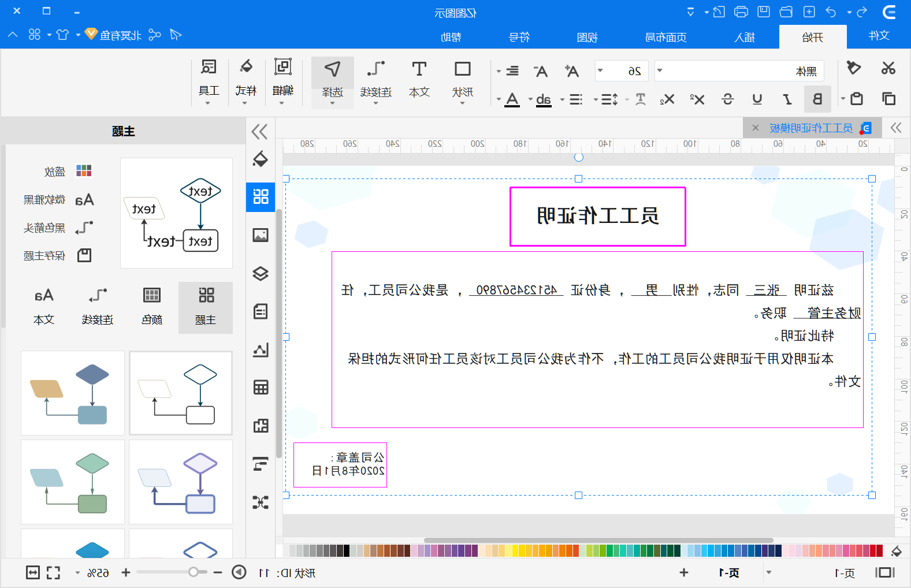Toggle superscript formatting
This screenshot has width=911, height=588.
(x=697, y=99)
